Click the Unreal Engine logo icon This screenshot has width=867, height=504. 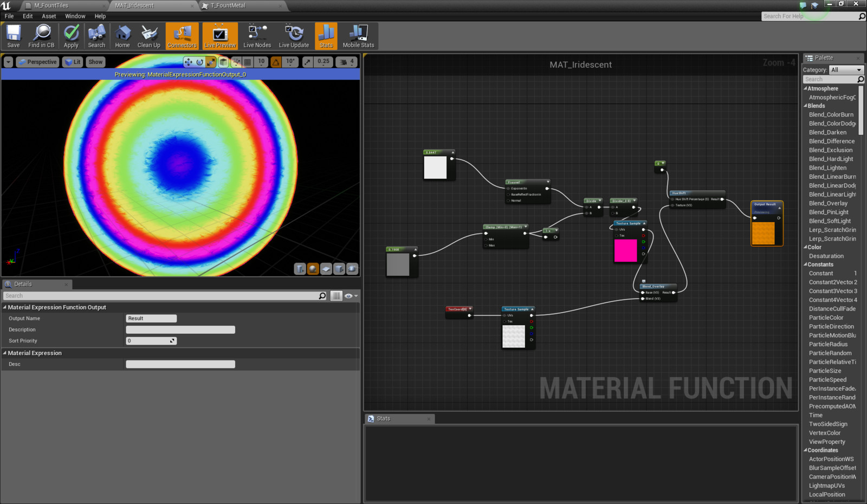pyautogui.click(x=6, y=5)
